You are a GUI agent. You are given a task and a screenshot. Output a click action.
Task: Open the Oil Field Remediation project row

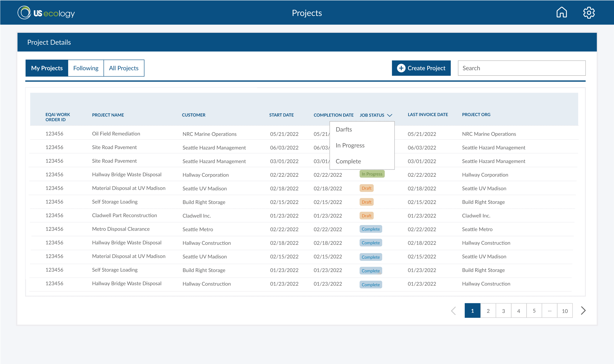click(116, 134)
